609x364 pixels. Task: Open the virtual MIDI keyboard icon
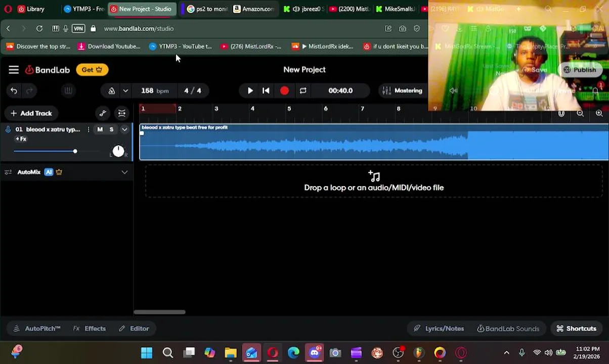(x=68, y=90)
